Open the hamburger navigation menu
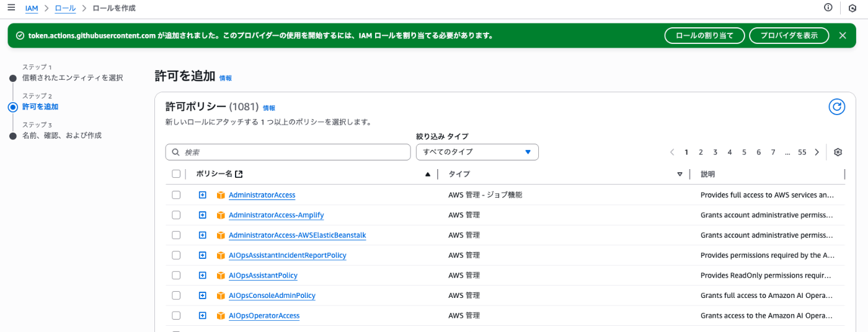Viewport: 868px width, 332px height. [x=11, y=7]
